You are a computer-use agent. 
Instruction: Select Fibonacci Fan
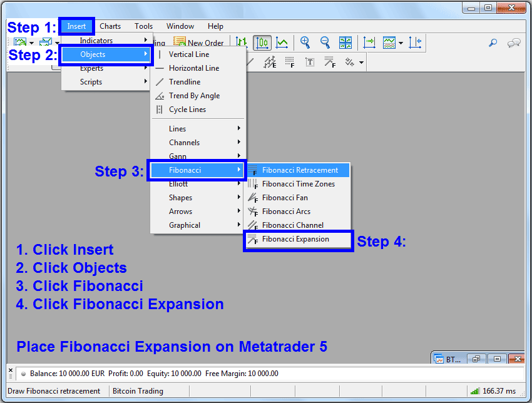coord(297,197)
